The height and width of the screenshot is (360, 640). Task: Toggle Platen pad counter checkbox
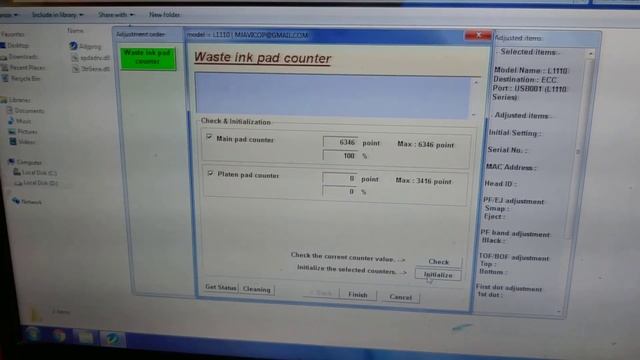[210, 173]
